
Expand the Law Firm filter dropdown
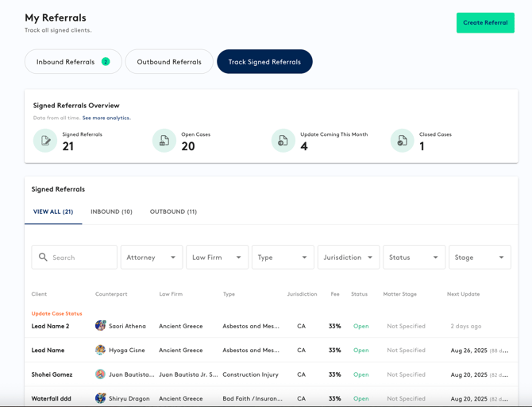tap(217, 258)
